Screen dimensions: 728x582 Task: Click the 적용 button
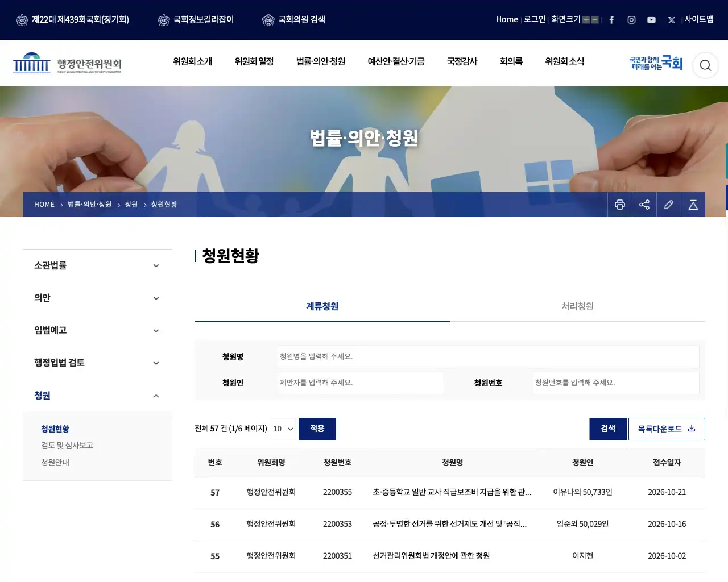tap(317, 429)
